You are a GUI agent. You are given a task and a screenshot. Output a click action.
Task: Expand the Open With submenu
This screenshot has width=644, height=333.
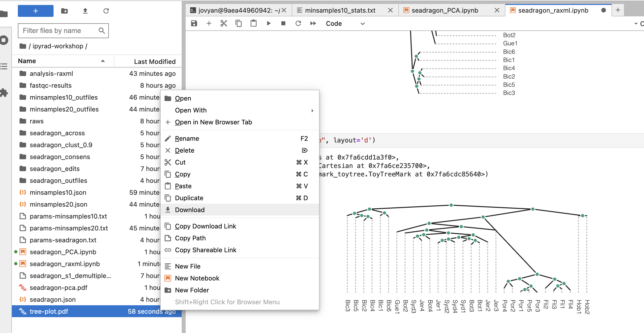tap(240, 111)
